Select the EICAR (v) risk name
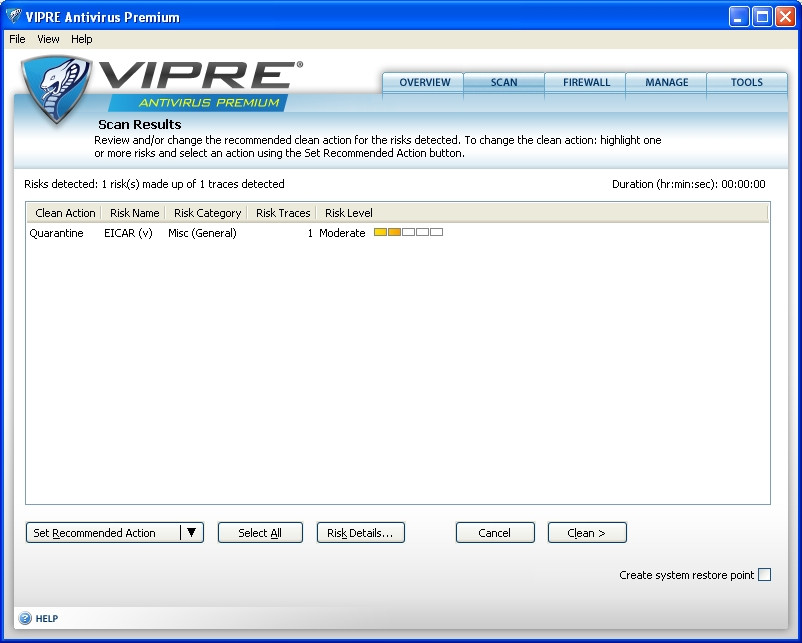802x643 pixels. click(128, 233)
